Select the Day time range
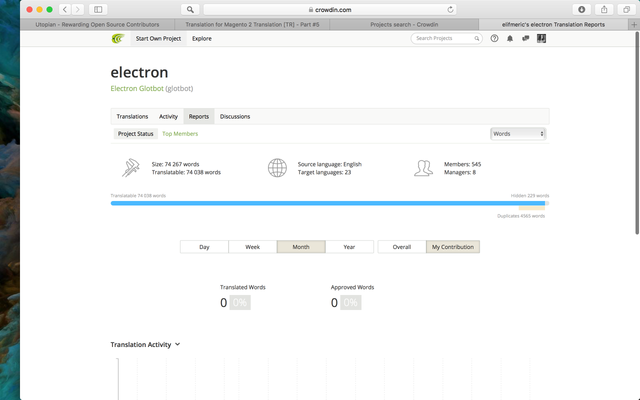Viewport: 640px width, 400px height. click(204, 246)
